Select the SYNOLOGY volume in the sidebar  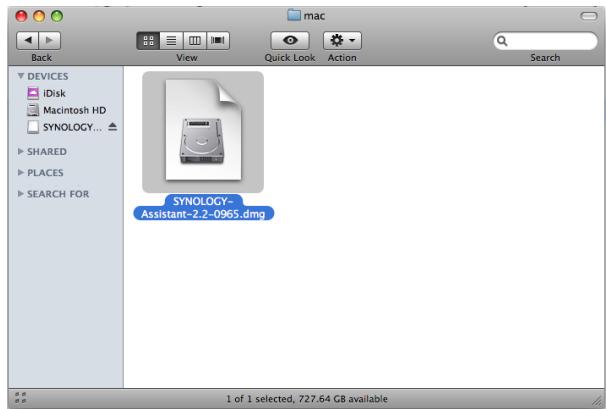click(x=66, y=127)
